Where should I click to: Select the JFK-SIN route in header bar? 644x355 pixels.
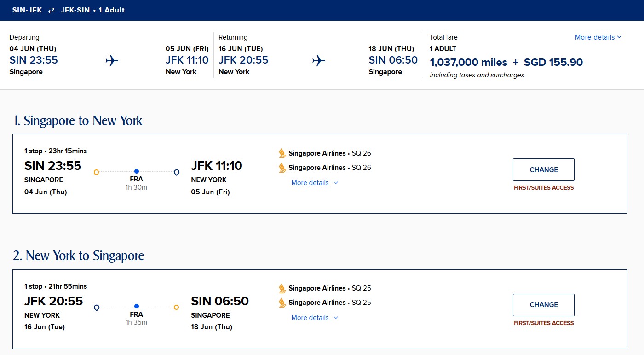click(75, 10)
